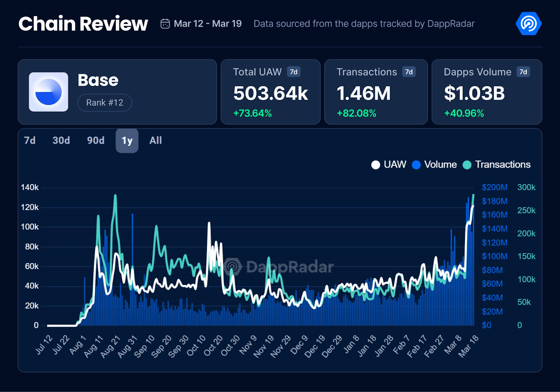560x392 pixels.
Task: Click the $1.03B Dapps Volume value
Action: coord(474,93)
